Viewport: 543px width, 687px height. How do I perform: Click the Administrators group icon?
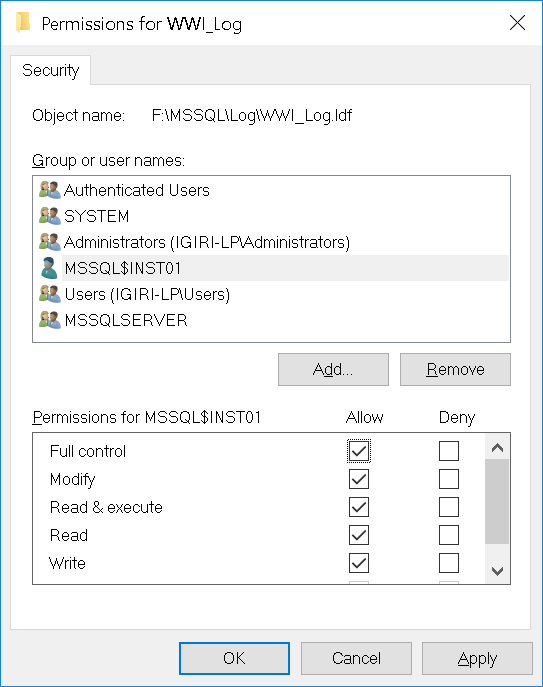[x=50, y=242]
